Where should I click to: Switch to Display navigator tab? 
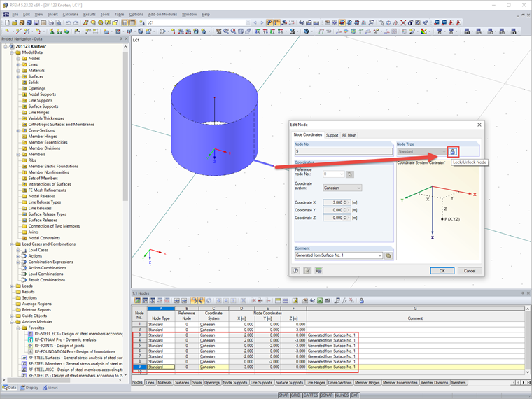[29, 388]
